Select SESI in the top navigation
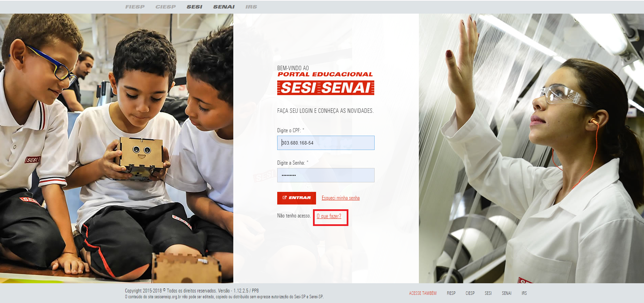 (x=194, y=7)
